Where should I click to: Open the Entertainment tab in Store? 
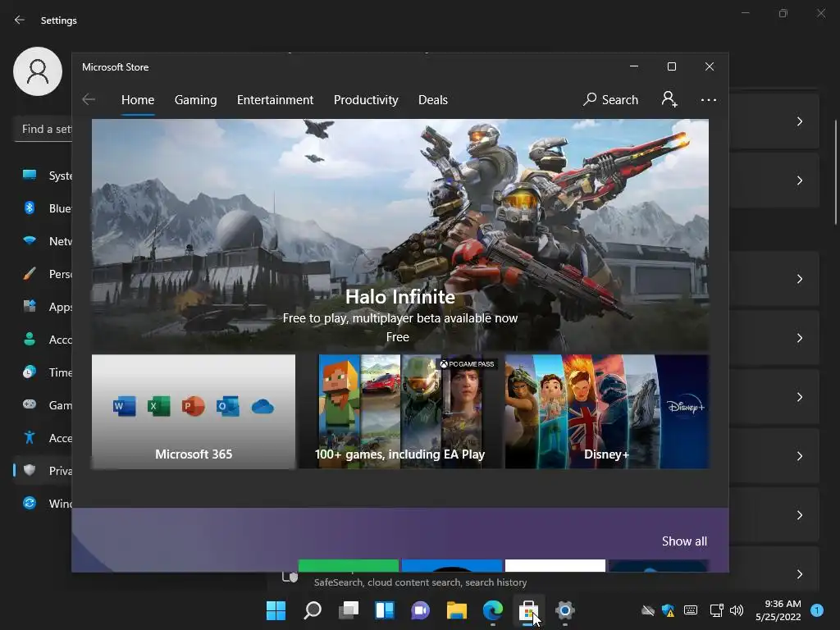click(275, 99)
